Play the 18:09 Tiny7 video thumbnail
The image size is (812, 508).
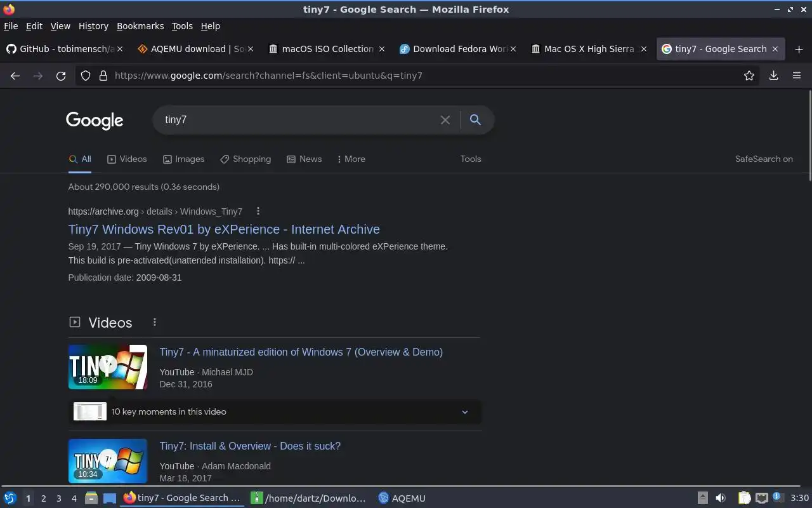(108, 367)
